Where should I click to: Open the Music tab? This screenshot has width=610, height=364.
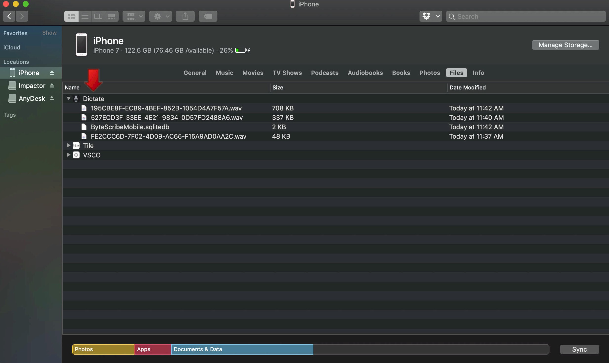(224, 73)
